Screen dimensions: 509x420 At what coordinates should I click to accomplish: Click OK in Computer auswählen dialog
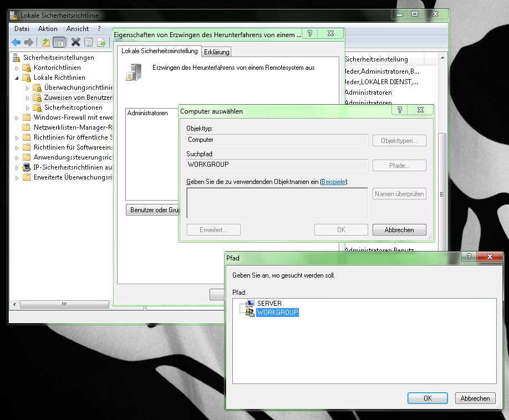(341, 230)
